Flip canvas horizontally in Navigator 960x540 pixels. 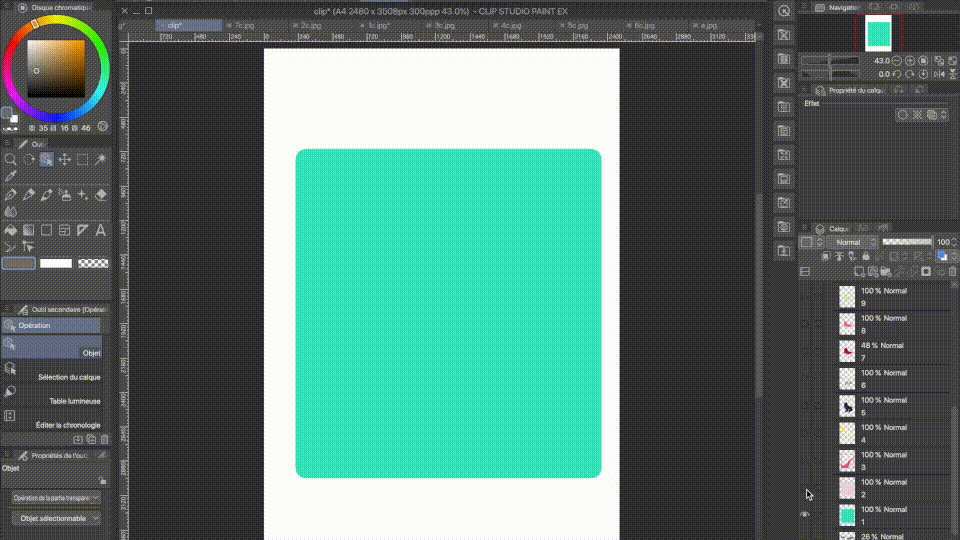pyautogui.click(x=940, y=74)
